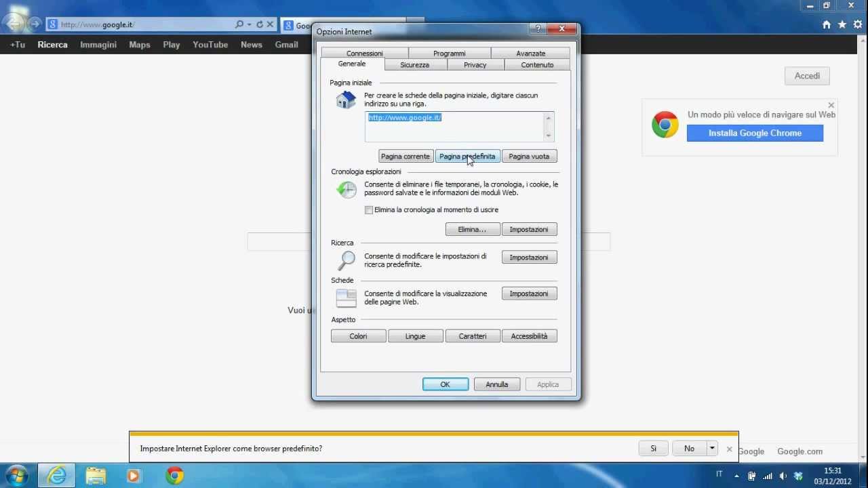Open the IE Tools gear icon
868x488 pixels.
pyautogui.click(x=859, y=24)
